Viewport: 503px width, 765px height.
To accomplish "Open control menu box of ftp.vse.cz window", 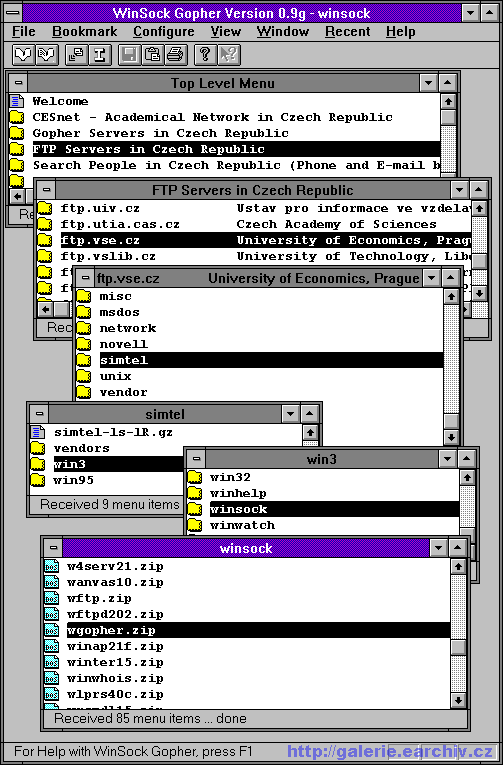I will click(86, 279).
